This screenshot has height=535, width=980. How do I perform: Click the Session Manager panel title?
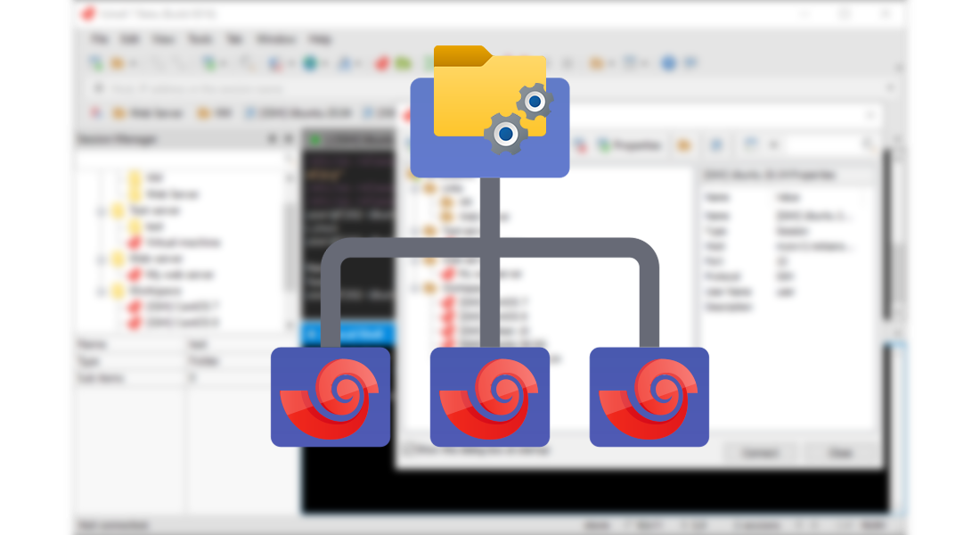(x=118, y=139)
